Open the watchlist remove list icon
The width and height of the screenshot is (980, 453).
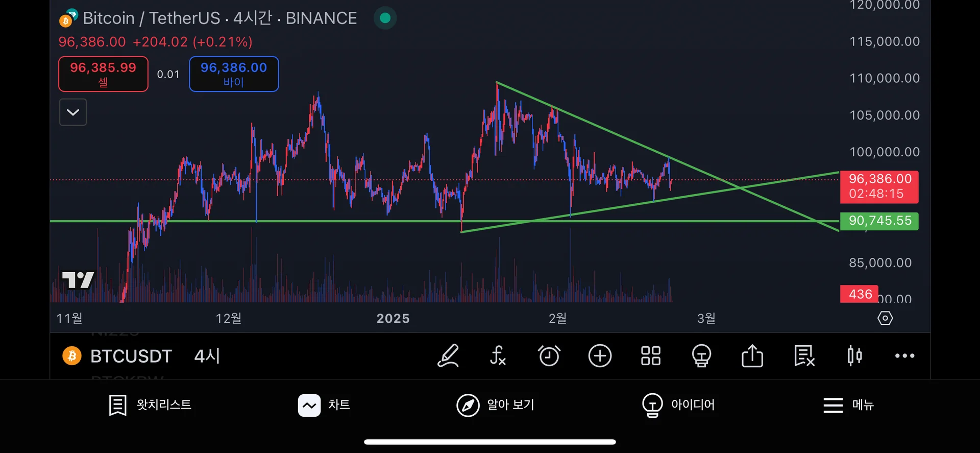tap(804, 356)
